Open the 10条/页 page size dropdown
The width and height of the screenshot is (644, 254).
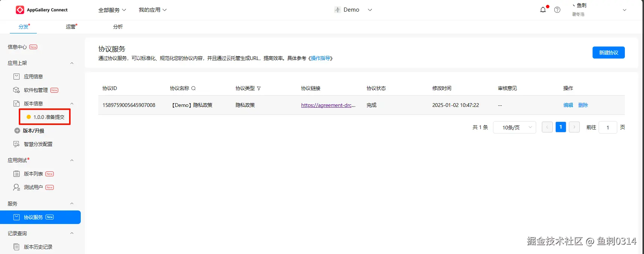tap(514, 128)
